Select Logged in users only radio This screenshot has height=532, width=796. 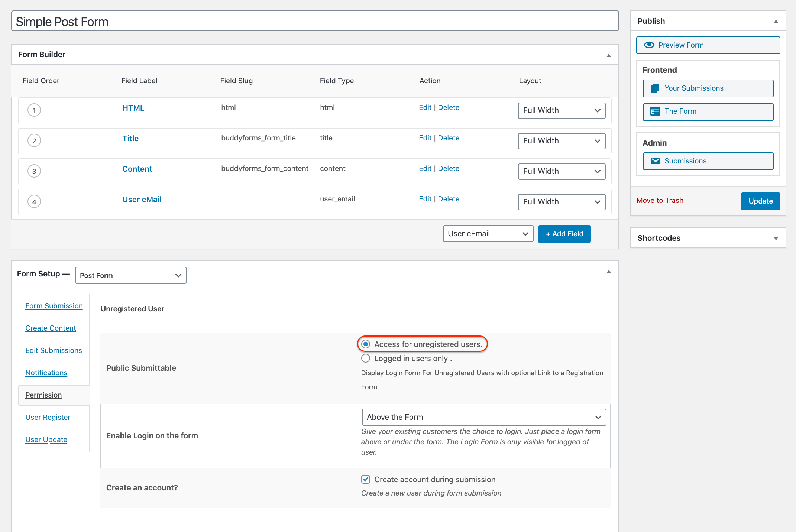366,358
